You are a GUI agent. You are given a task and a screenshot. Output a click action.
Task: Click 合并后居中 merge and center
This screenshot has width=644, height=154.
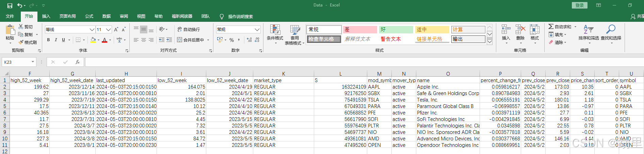pyautogui.click(x=191, y=40)
